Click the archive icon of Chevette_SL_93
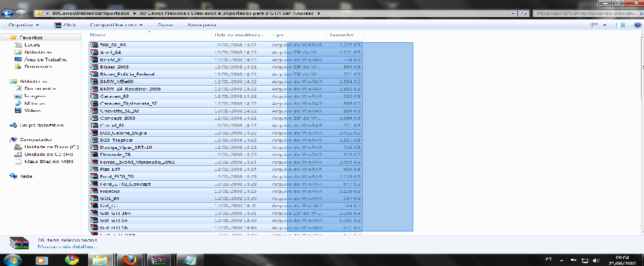 coord(94,111)
